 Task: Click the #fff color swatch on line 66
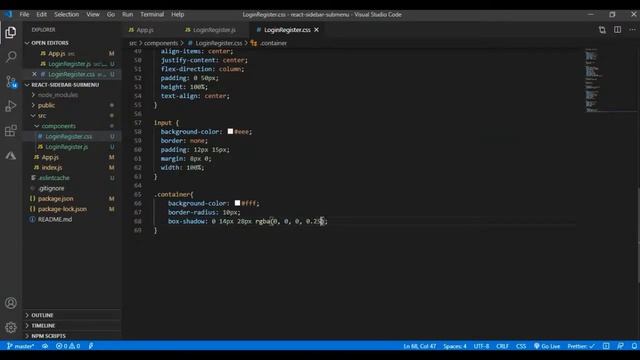click(237, 203)
